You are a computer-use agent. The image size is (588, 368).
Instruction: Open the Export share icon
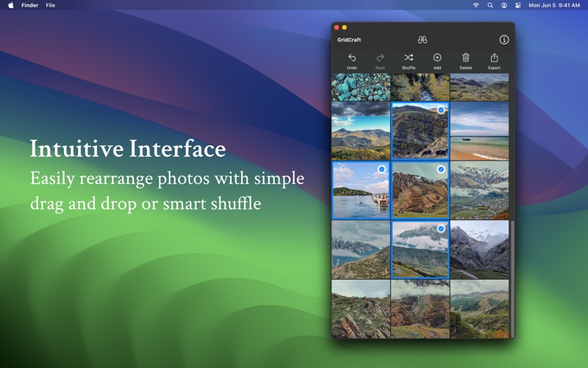pos(494,58)
